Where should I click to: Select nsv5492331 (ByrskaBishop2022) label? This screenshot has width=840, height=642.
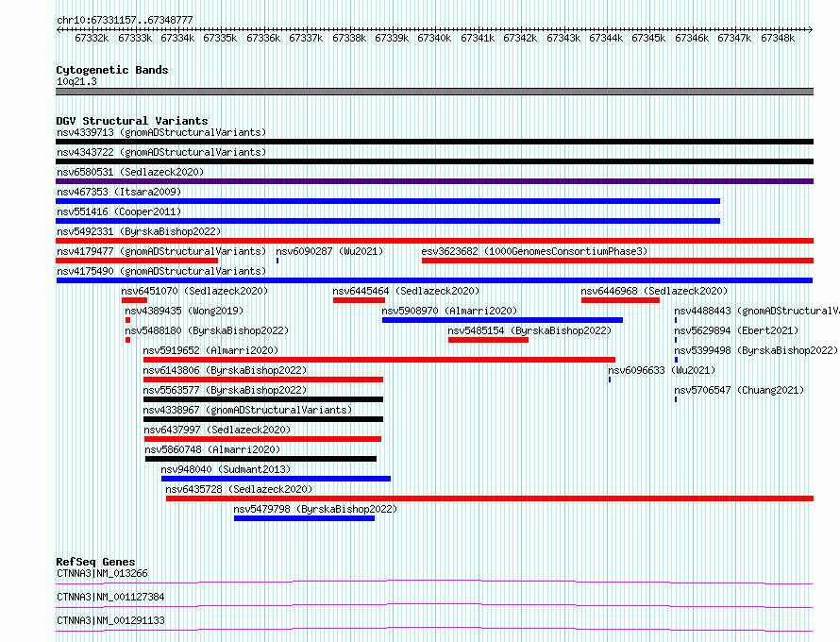pyautogui.click(x=139, y=231)
